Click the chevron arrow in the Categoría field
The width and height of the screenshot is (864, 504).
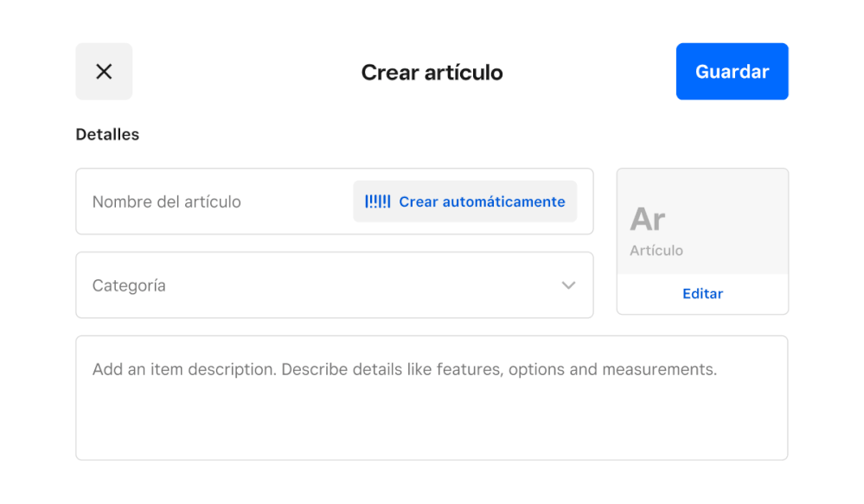click(x=568, y=285)
